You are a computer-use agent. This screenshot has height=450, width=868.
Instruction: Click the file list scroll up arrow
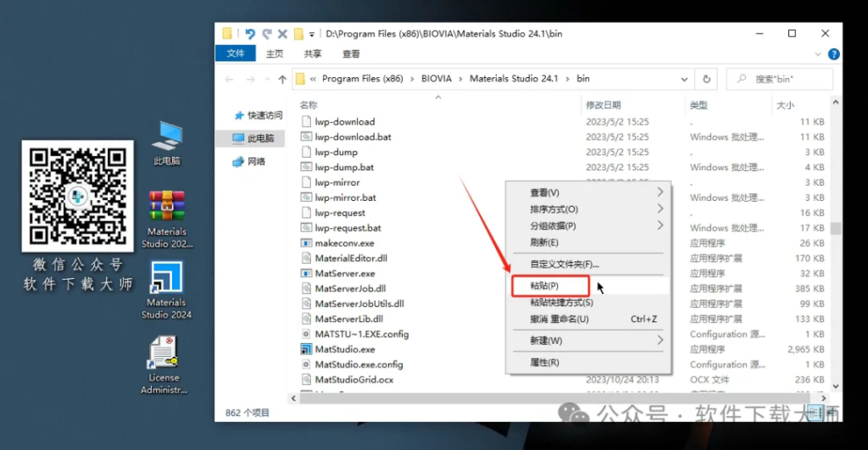click(836, 103)
